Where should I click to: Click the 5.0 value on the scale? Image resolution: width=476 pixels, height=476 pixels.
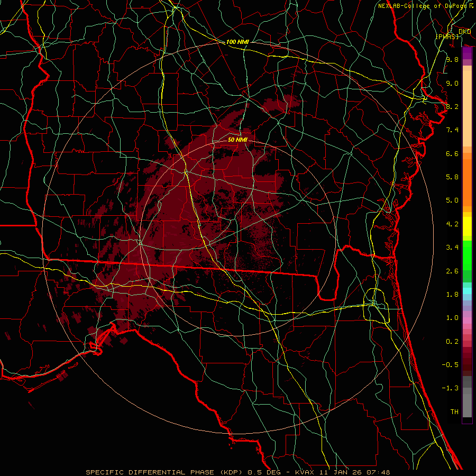(x=452, y=200)
